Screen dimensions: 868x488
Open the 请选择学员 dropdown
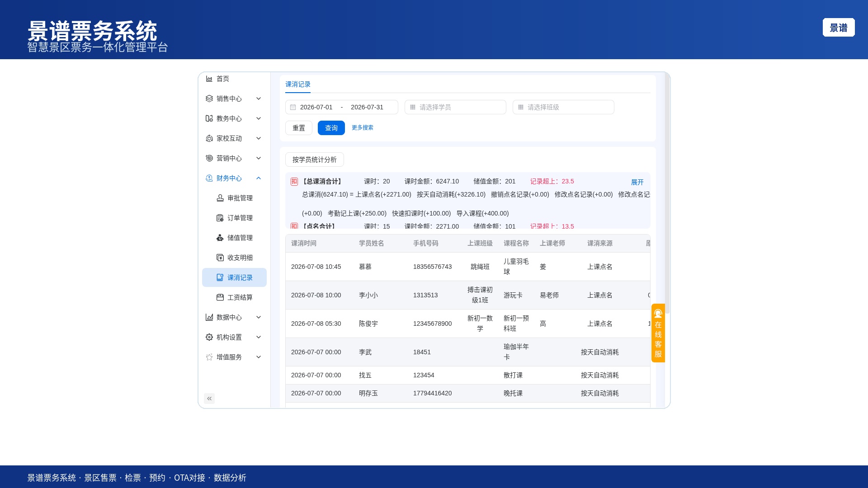tap(455, 107)
